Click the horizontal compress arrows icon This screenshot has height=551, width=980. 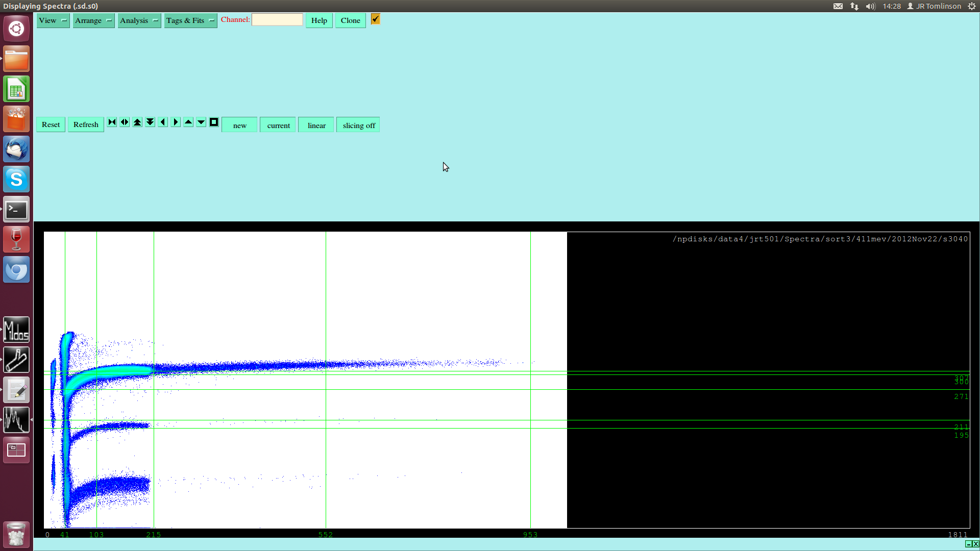(112, 122)
